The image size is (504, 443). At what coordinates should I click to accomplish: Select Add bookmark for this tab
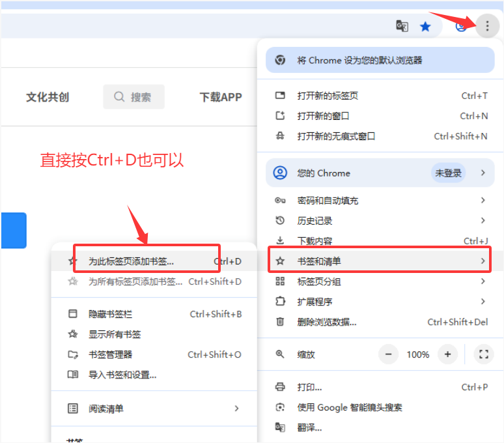point(147,261)
